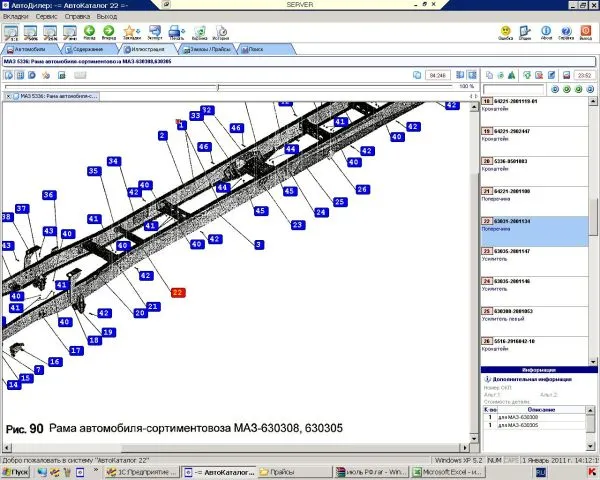Click the Пуск start button

coord(16,472)
